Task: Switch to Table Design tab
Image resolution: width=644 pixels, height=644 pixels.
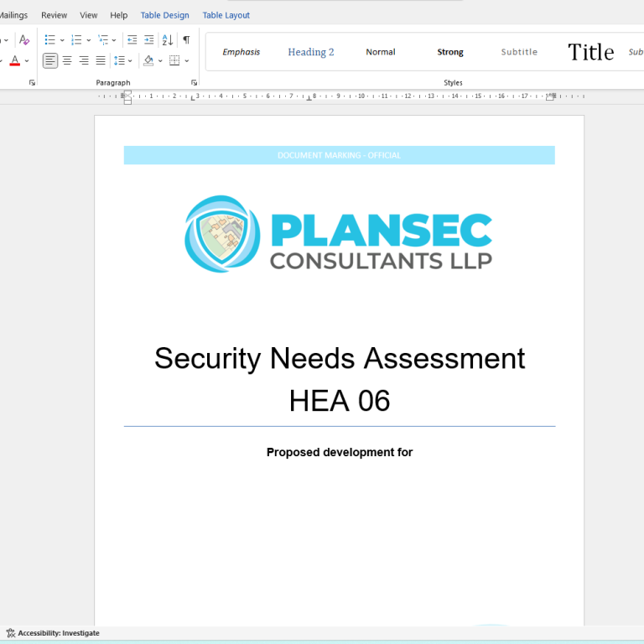Action: [164, 15]
